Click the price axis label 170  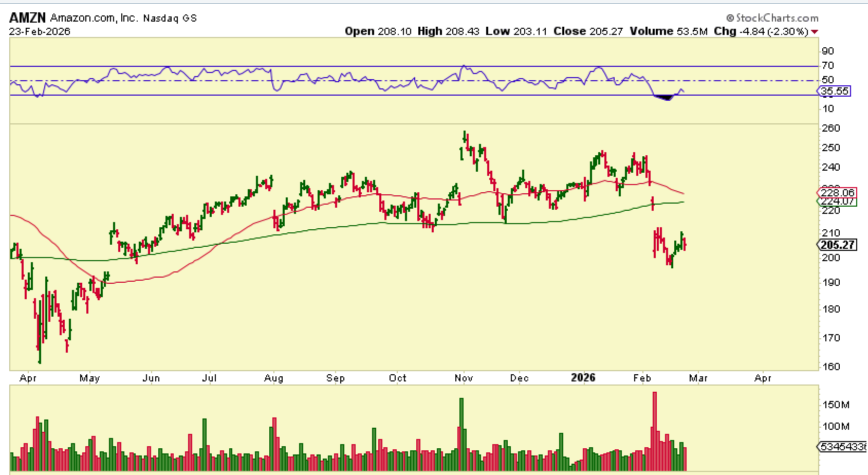[831, 338]
